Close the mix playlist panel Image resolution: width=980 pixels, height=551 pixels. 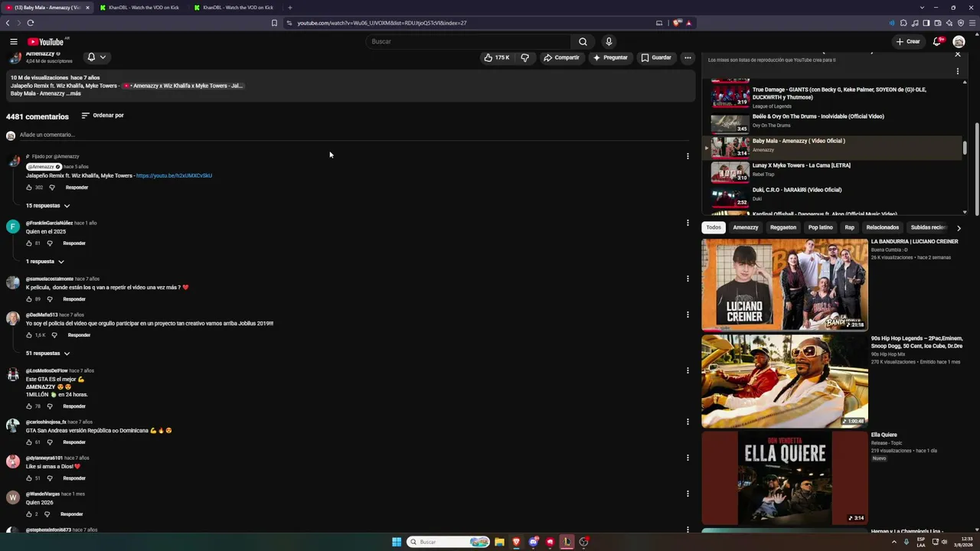(x=957, y=54)
